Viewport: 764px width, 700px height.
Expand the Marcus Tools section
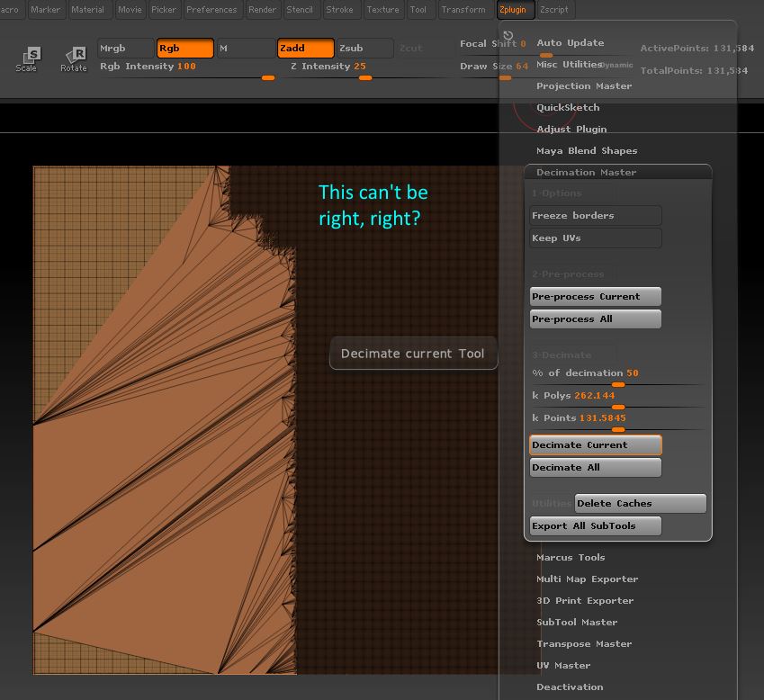point(571,557)
